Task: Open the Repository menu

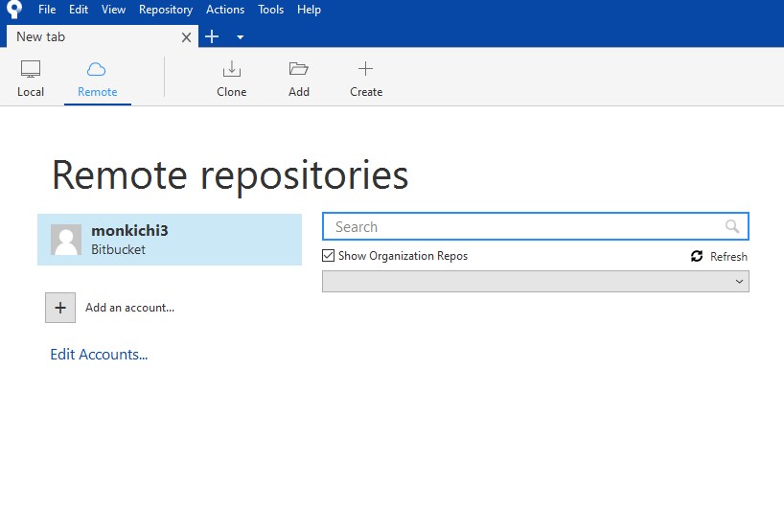Action: [x=165, y=10]
